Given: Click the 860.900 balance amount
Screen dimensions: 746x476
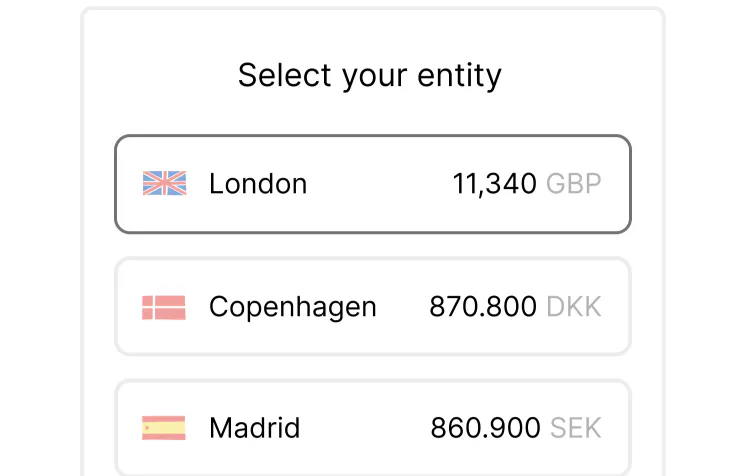Looking at the screenshot, I should point(485,429).
